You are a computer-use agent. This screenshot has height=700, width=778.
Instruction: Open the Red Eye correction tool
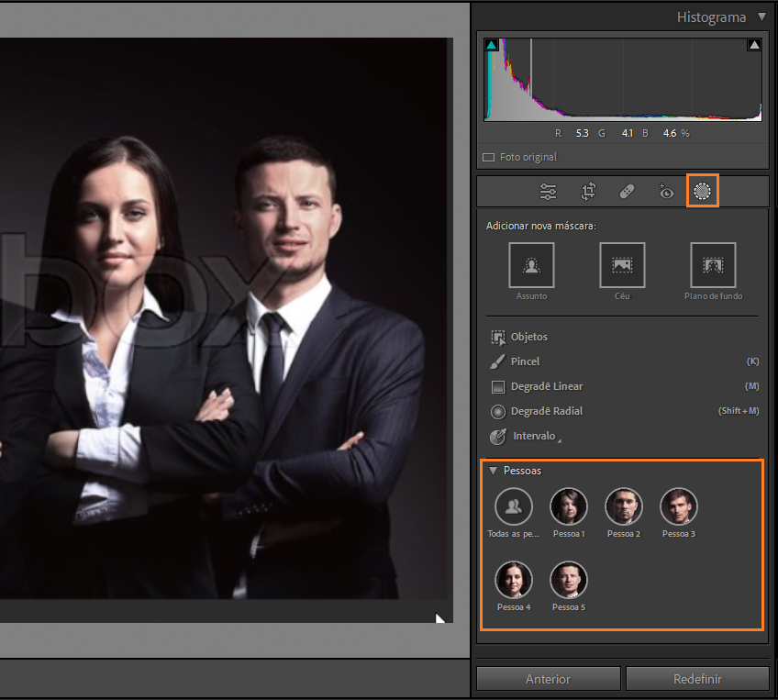pos(667,192)
